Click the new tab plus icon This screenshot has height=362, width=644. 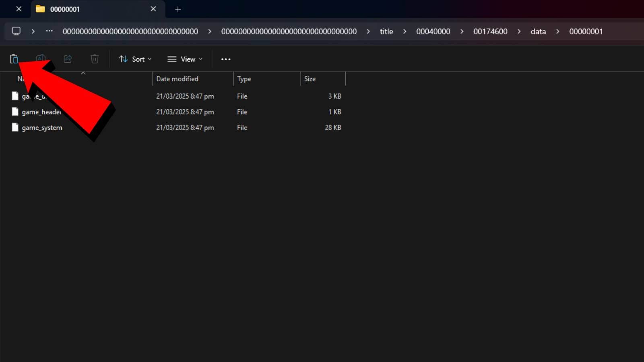coord(178,9)
